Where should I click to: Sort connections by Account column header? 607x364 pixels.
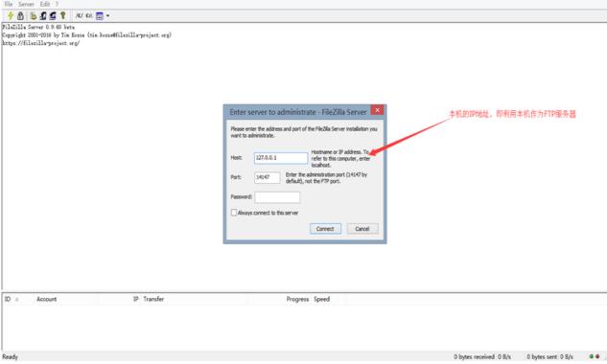tap(46, 299)
